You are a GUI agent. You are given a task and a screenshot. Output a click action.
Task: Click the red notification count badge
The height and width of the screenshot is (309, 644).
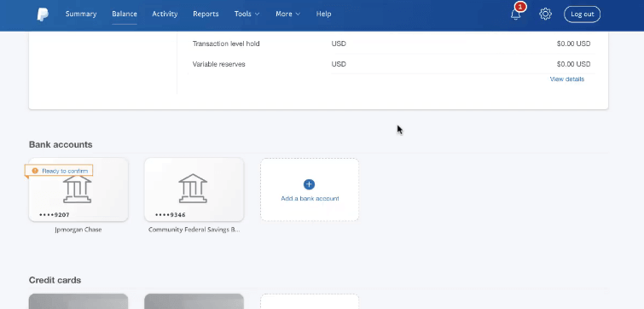[521, 7]
